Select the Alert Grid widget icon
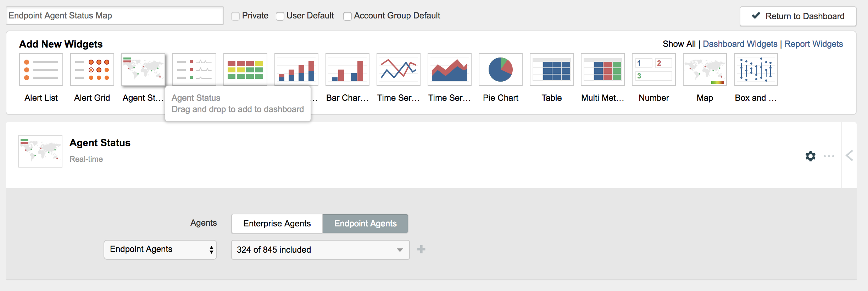The height and width of the screenshot is (291, 868). click(92, 70)
